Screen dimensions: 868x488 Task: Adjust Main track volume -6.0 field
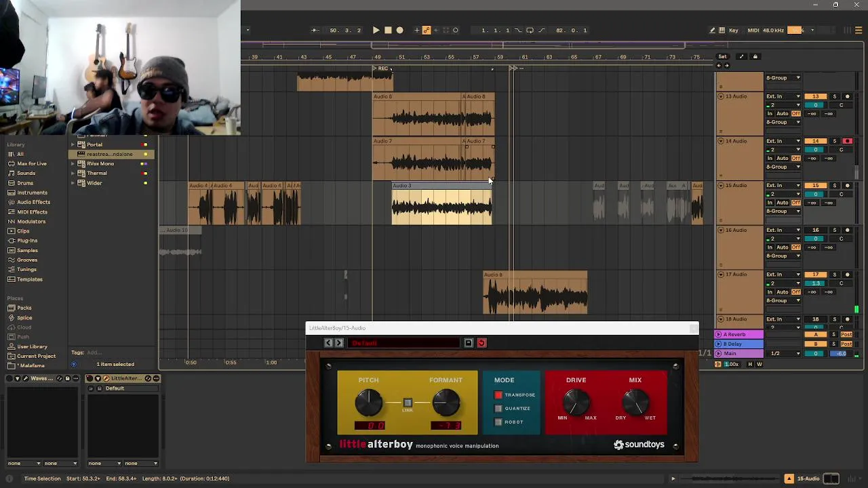click(x=841, y=353)
